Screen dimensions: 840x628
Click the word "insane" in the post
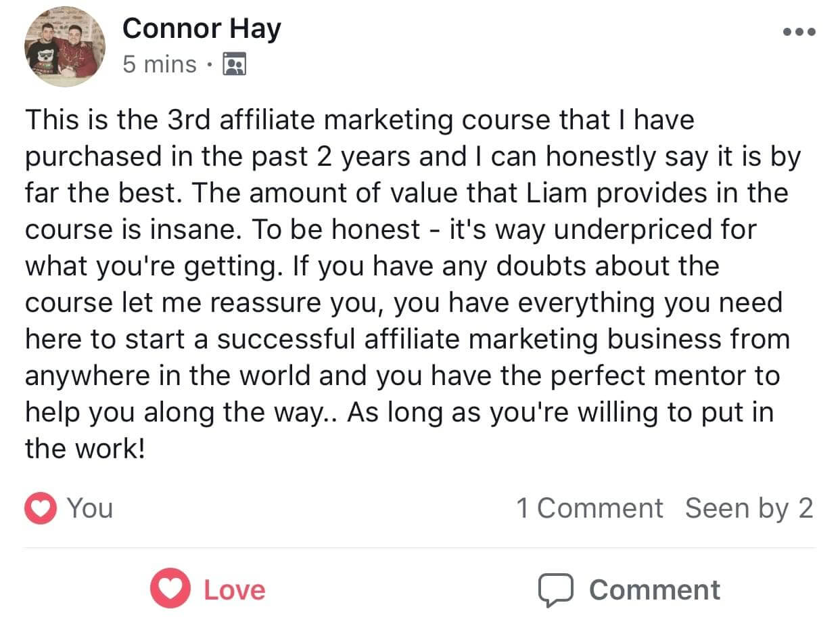[x=200, y=230]
